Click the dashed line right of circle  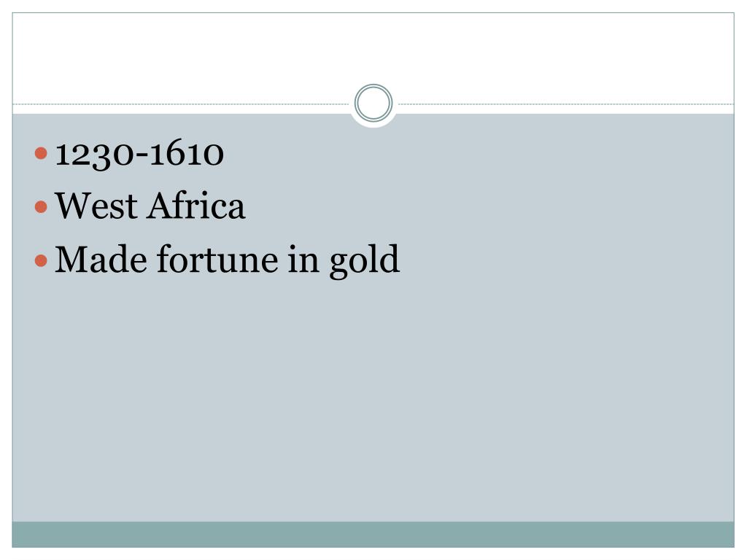point(566,104)
